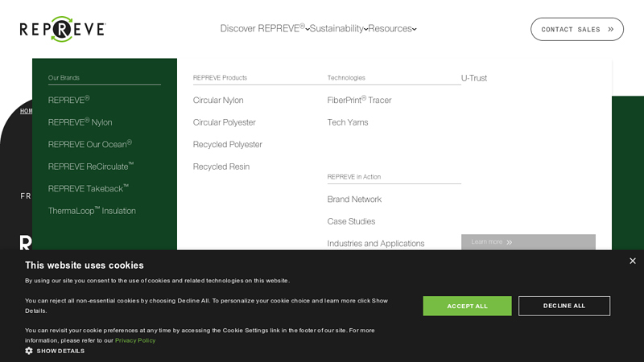The width and height of the screenshot is (644, 362).
Task: Click the double-arrow icon in Contact Sales
Action: pos(611,30)
